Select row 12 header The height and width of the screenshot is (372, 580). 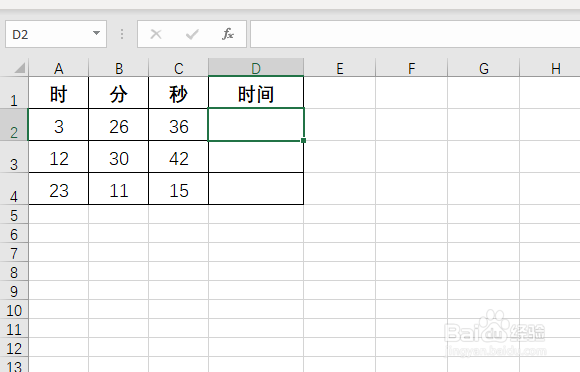point(14,348)
